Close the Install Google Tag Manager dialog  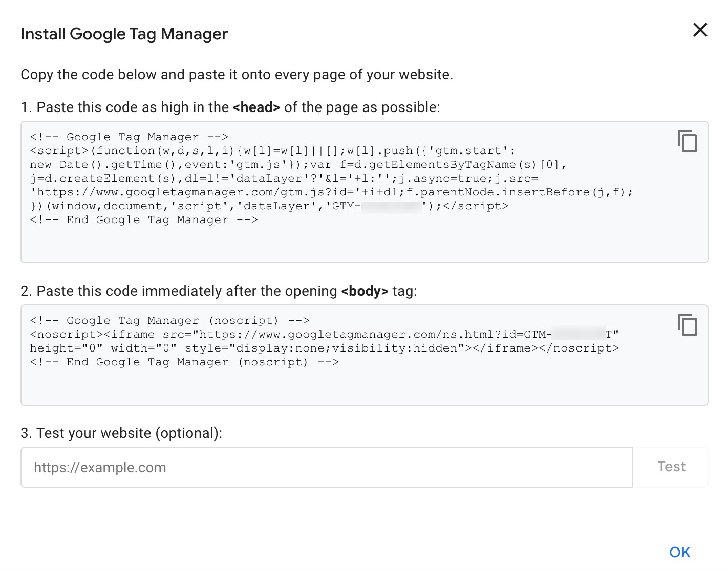[699, 30]
